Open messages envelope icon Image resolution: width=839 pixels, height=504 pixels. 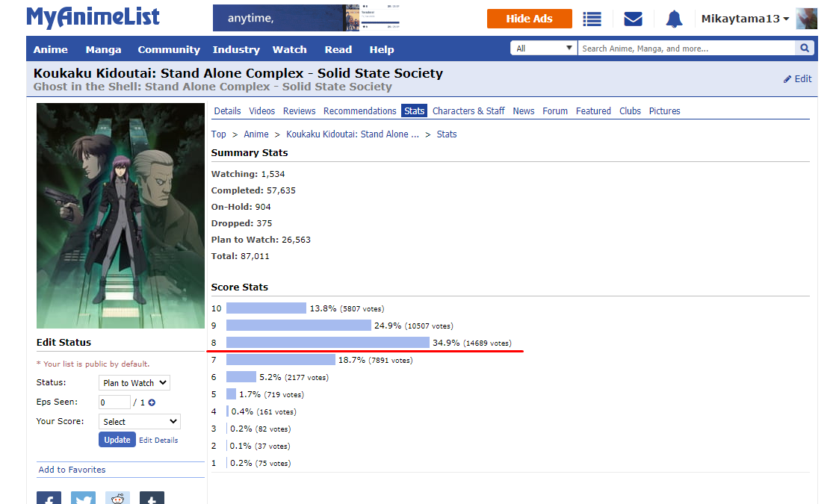633,19
